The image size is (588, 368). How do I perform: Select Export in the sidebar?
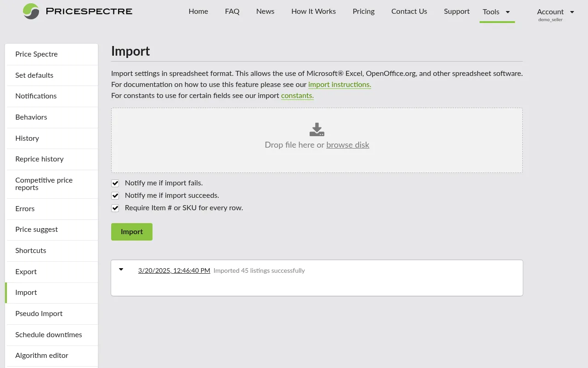pyautogui.click(x=26, y=271)
